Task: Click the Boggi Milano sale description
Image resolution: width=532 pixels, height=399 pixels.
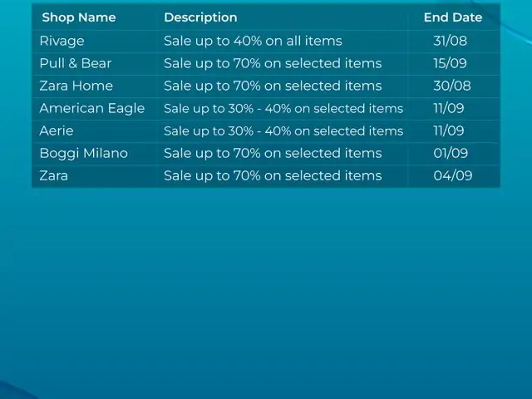Action: click(273, 153)
